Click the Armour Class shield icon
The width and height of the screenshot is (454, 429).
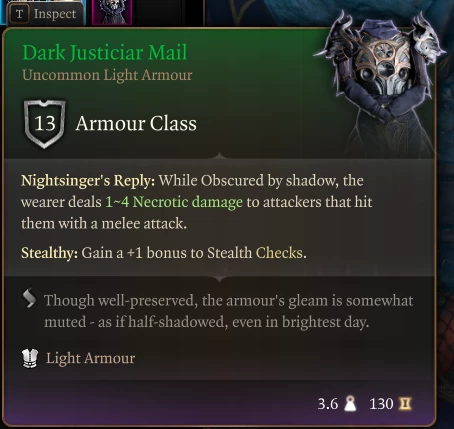(45, 124)
